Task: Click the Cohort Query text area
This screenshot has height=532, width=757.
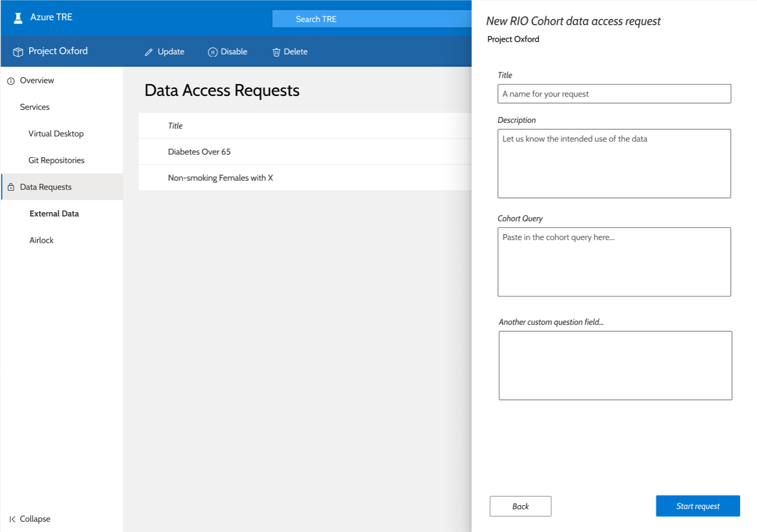Action: pos(614,262)
